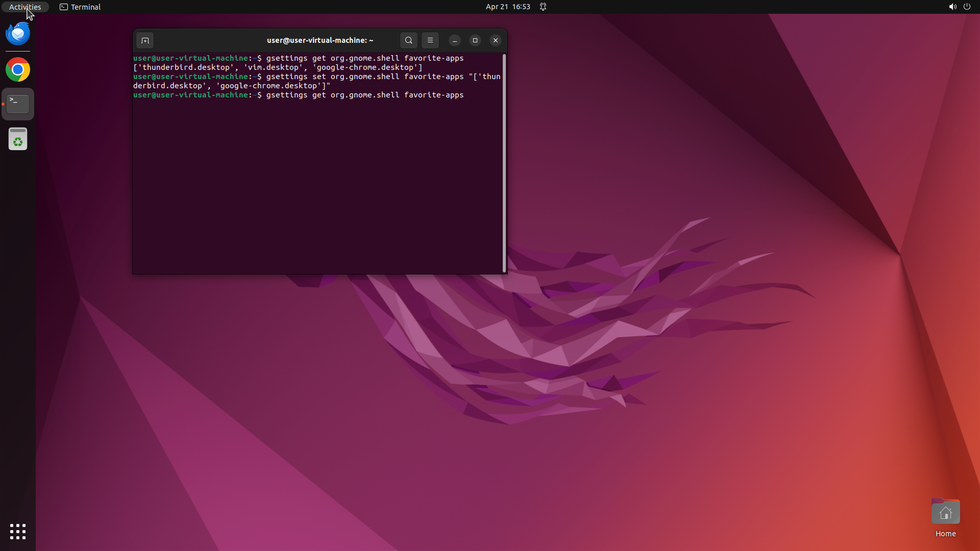Click the notification bell icon

[543, 7]
